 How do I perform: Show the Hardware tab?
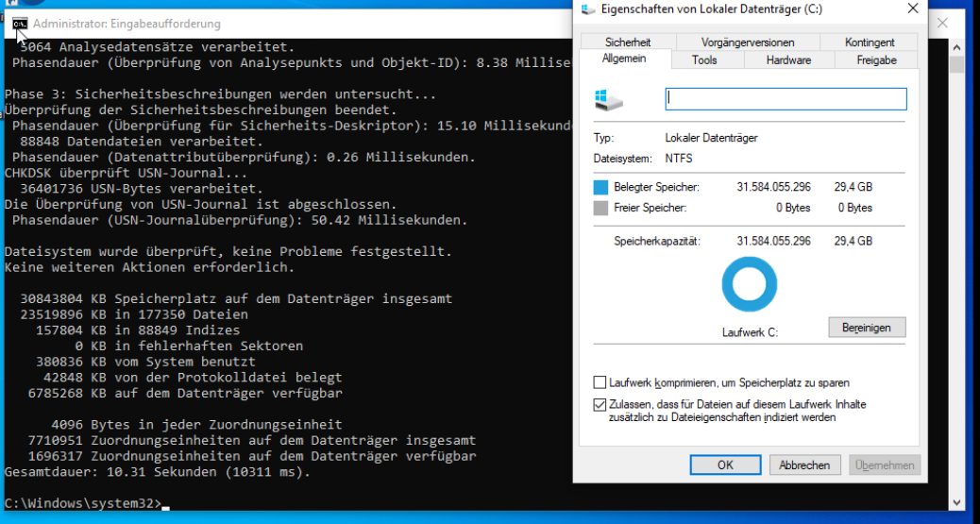click(788, 60)
